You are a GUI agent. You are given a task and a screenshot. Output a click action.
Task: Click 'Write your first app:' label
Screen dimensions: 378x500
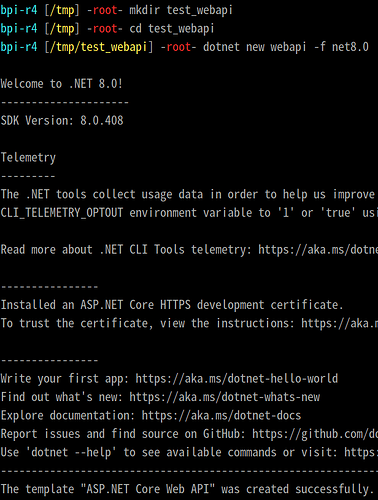point(65,378)
